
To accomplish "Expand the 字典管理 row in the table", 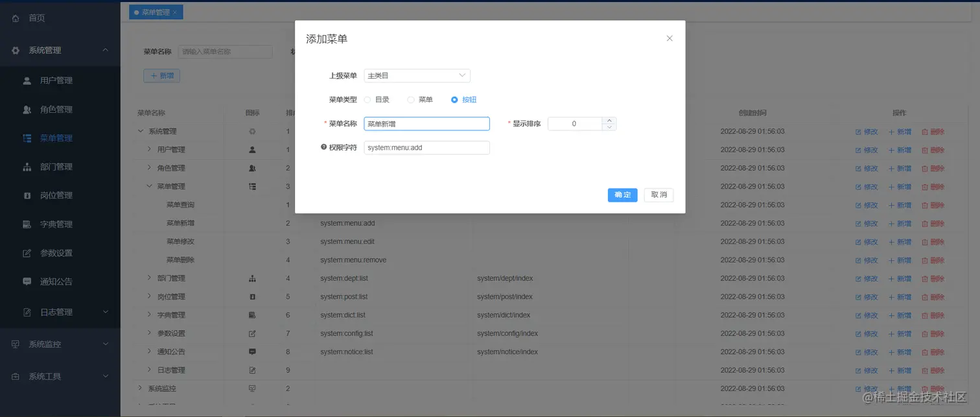I will pyautogui.click(x=149, y=315).
